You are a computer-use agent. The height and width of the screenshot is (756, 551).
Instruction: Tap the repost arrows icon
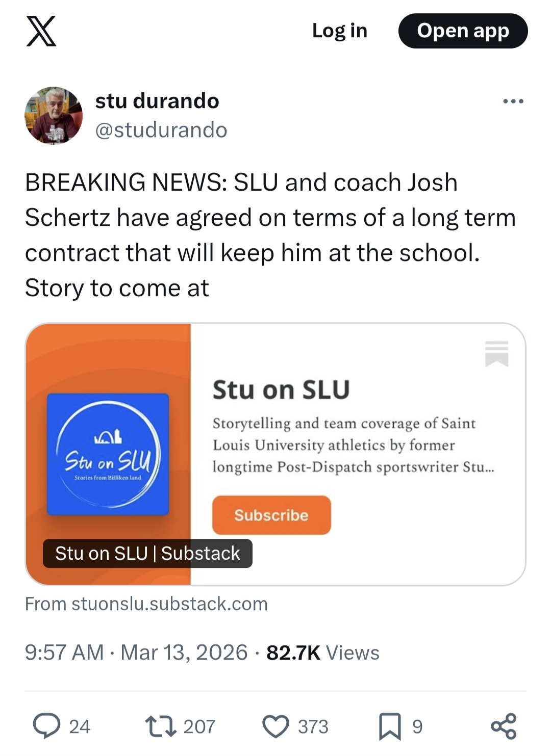click(161, 726)
